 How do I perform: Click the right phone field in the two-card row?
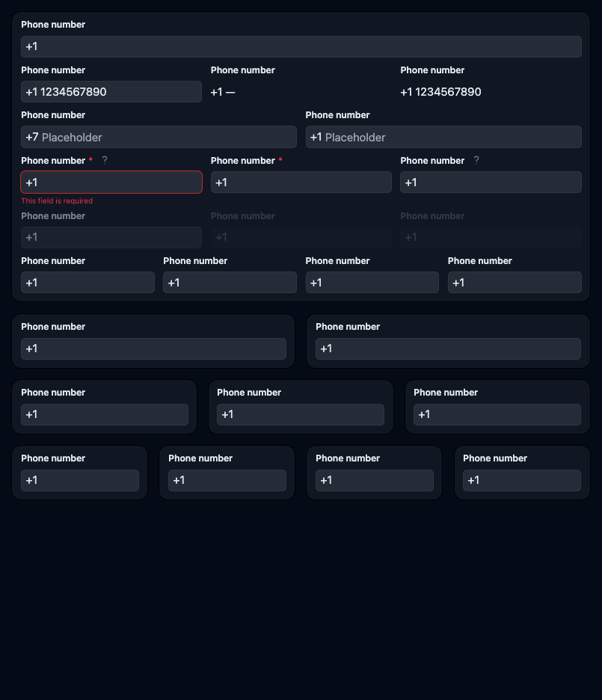[x=448, y=349]
